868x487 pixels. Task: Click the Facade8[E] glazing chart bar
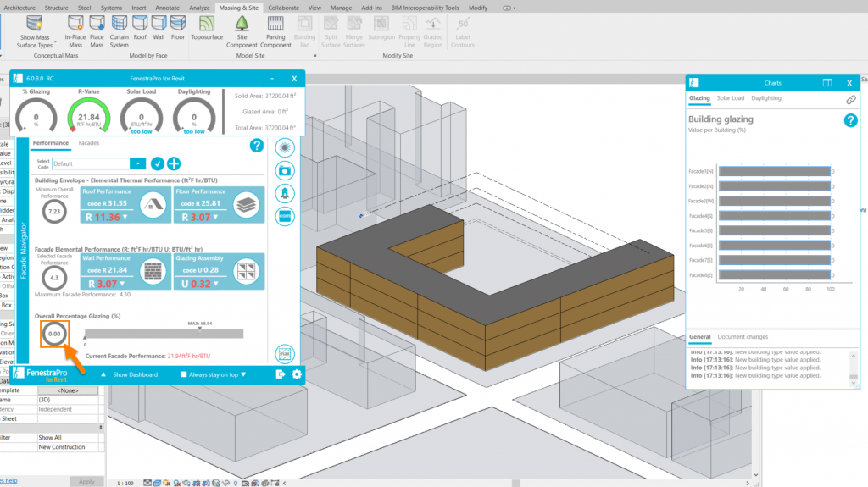(x=775, y=274)
